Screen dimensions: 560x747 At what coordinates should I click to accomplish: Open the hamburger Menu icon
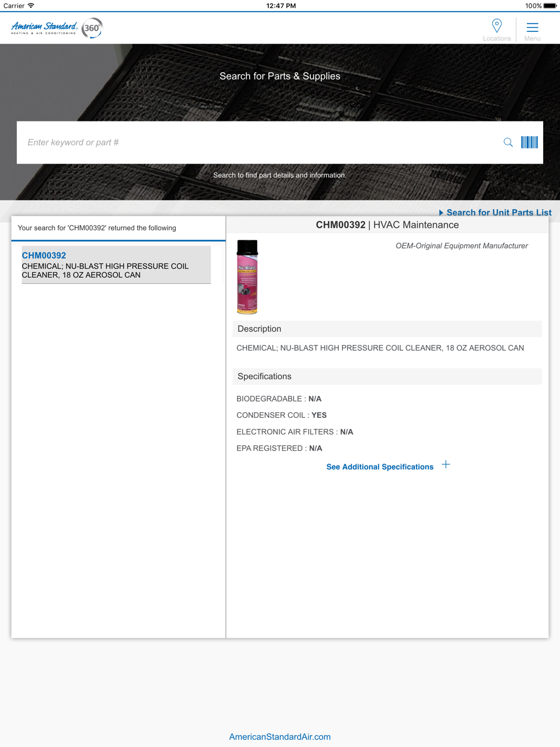(533, 27)
